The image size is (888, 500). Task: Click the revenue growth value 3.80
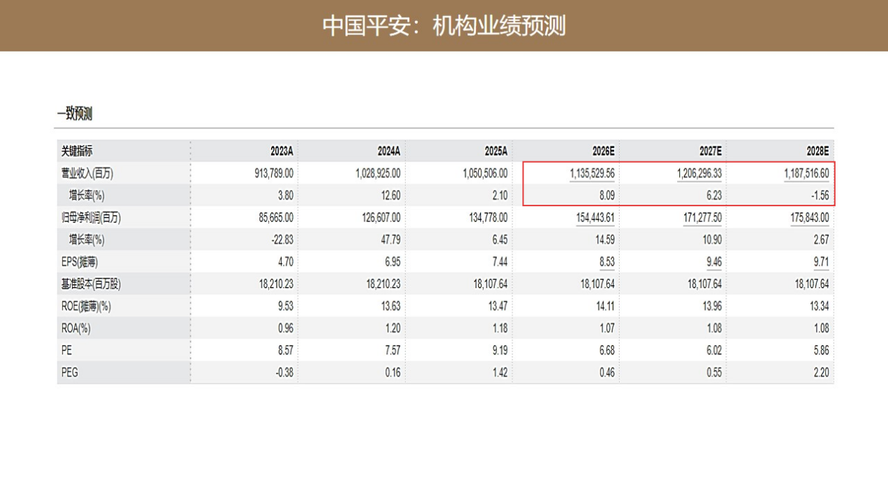point(286,195)
